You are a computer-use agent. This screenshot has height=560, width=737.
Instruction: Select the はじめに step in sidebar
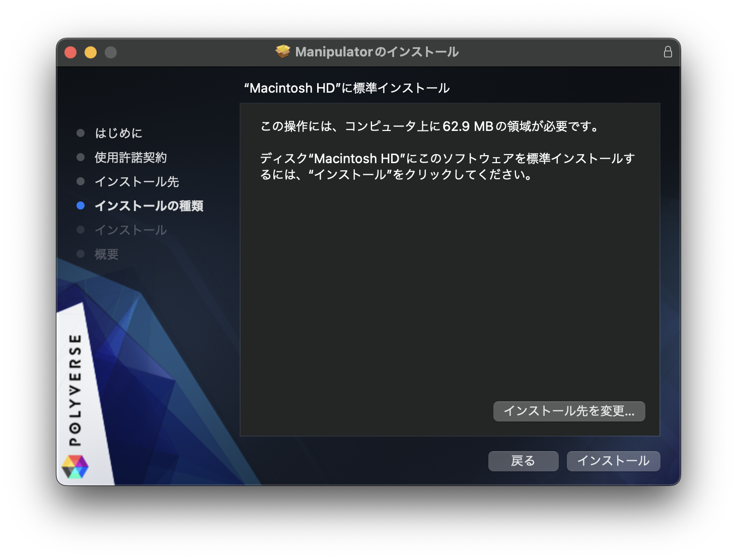119,133
